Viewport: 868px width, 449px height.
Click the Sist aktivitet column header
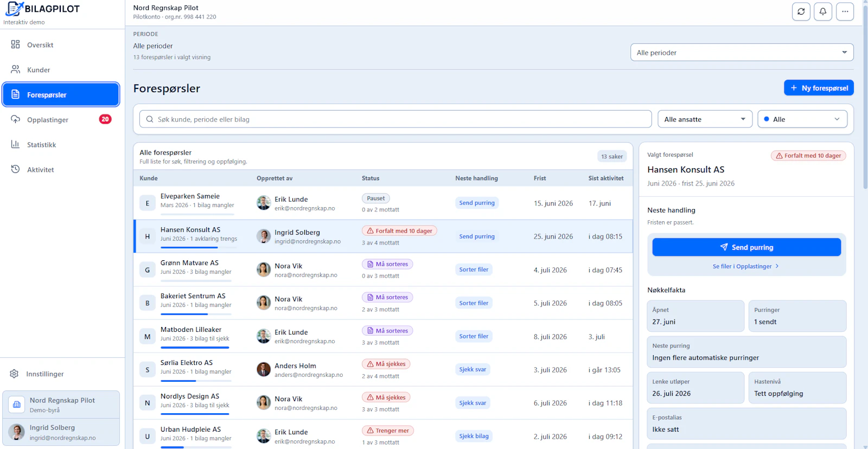point(606,178)
